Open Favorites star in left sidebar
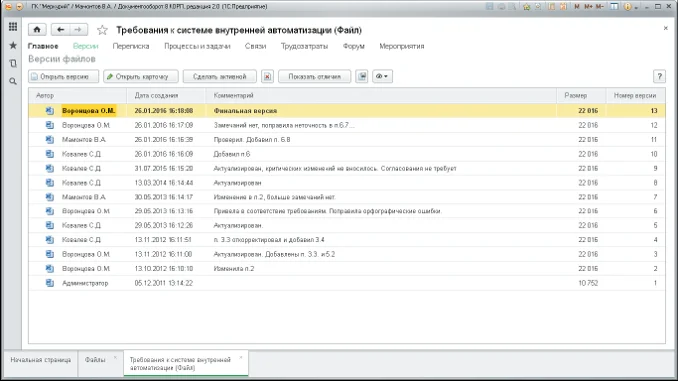 coord(13,45)
